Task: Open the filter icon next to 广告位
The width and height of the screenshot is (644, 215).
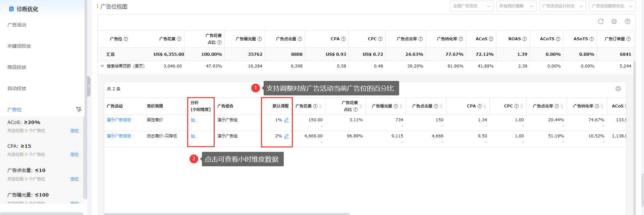Action: point(78,110)
